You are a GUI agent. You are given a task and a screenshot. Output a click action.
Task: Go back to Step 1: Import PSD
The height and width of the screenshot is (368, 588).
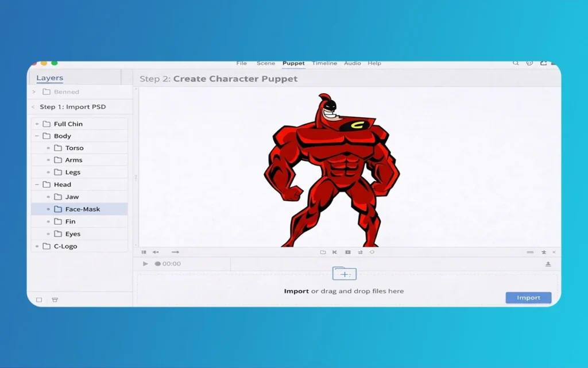[x=33, y=107]
